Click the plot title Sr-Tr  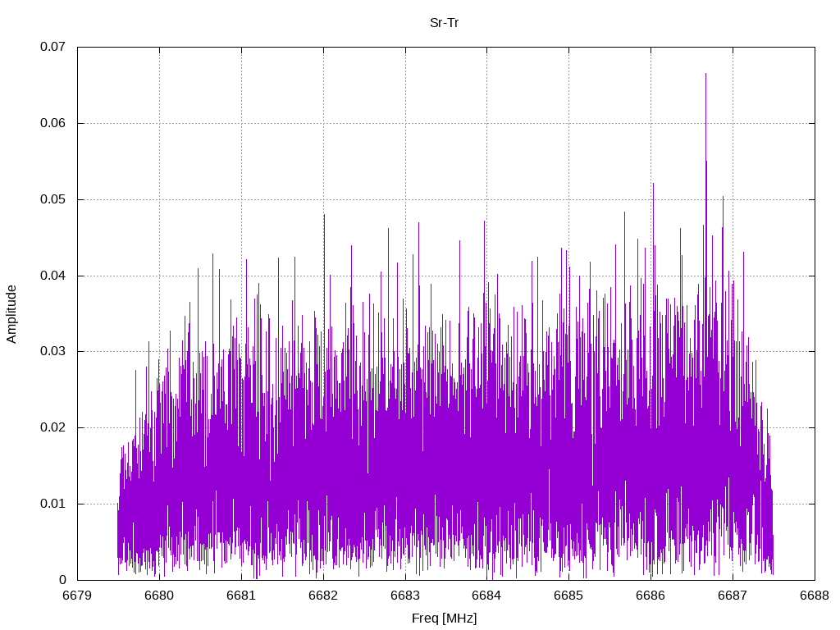[x=444, y=23]
